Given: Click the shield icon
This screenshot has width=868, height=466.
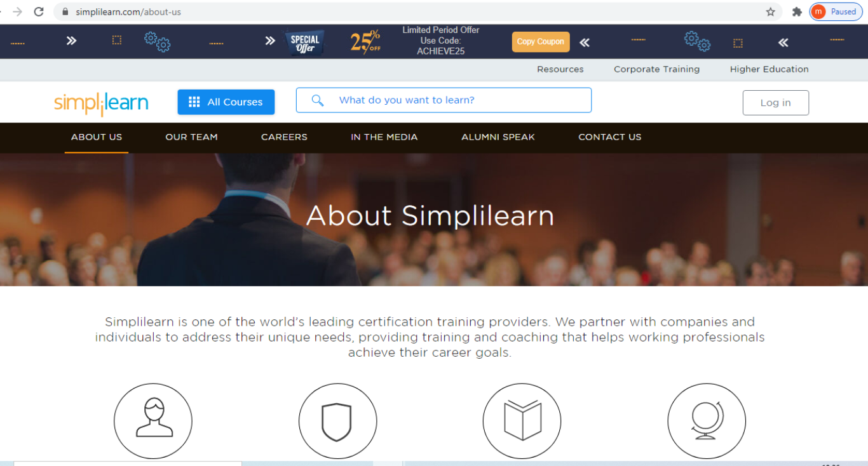Looking at the screenshot, I should [x=337, y=421].
